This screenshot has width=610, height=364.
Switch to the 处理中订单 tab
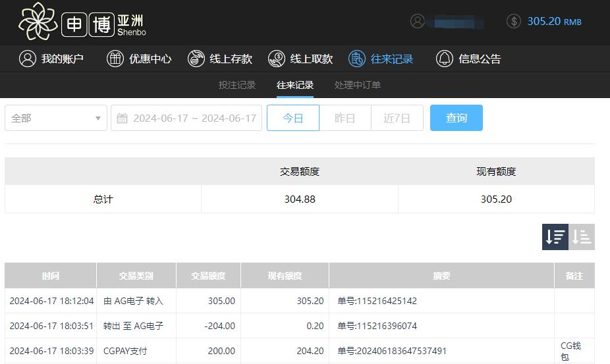coord(358,85)
